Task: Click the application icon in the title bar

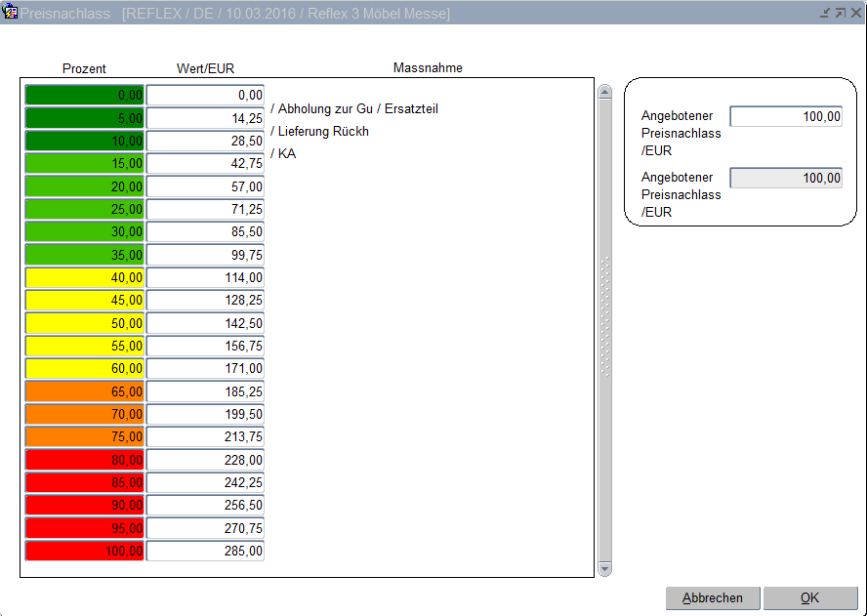Action: [x=12, y=13]
